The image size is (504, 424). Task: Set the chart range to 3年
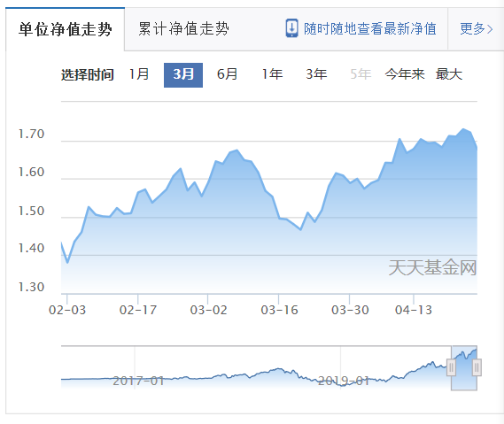316,74
